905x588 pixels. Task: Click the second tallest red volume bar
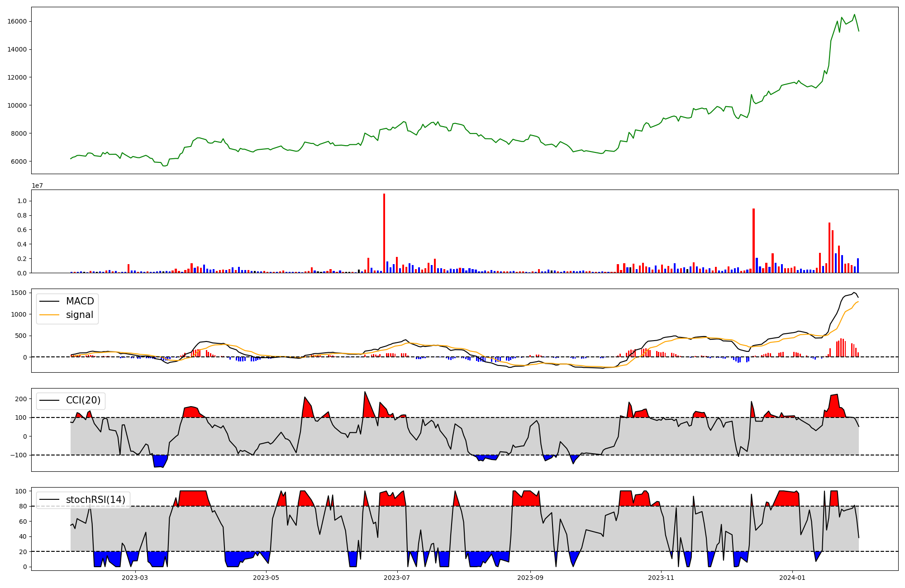pos(753,241)
